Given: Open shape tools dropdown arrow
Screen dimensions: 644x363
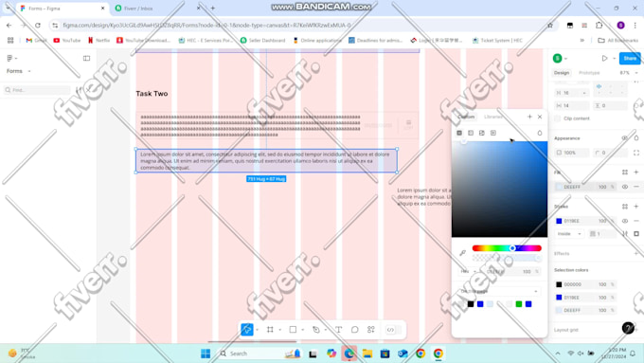Looking at the screenshot, I should click(303, 330).
